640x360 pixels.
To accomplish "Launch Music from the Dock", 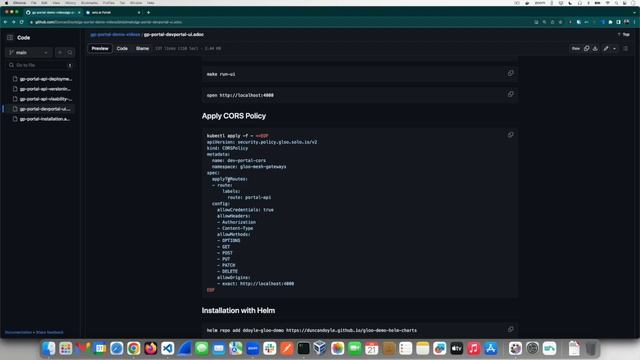I will tap(473, 348).
